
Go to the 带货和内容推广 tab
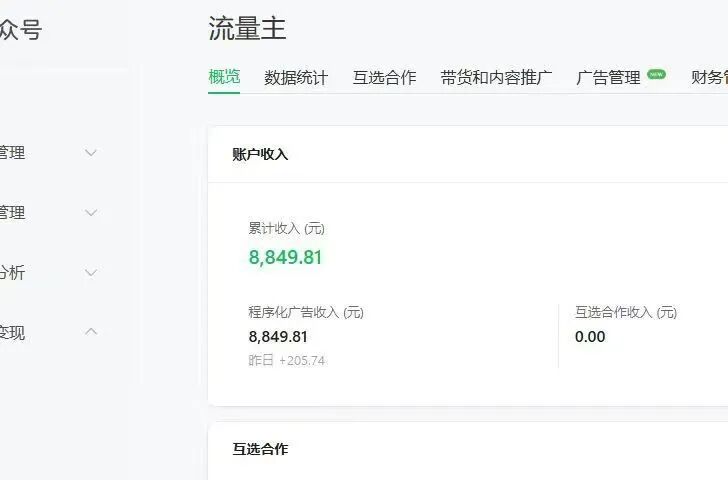496,77
